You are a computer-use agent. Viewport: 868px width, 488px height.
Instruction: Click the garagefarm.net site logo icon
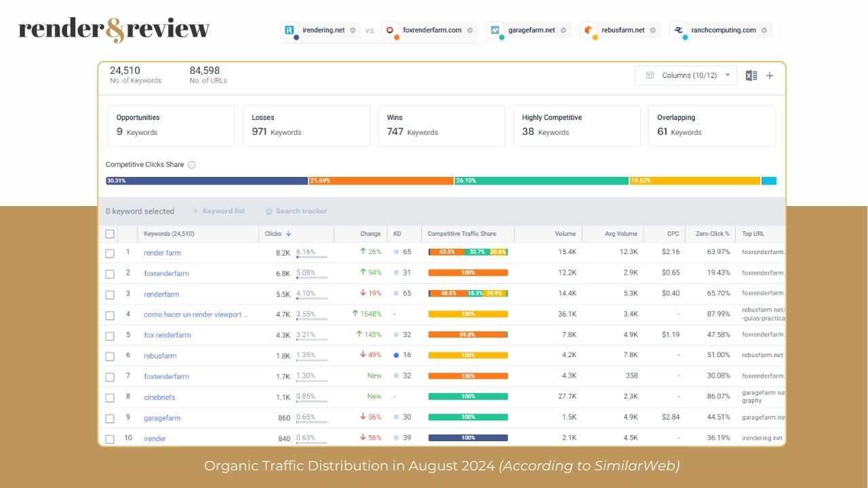tap(495, 30)
